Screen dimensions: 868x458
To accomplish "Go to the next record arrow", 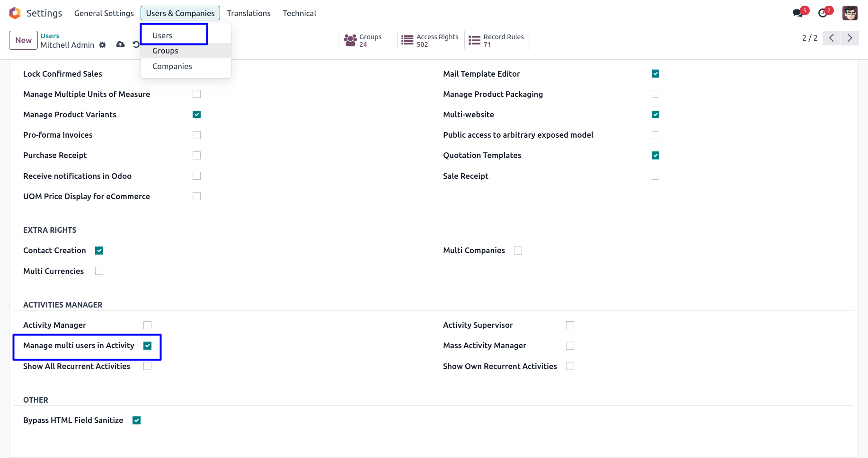I will point(850,38).
